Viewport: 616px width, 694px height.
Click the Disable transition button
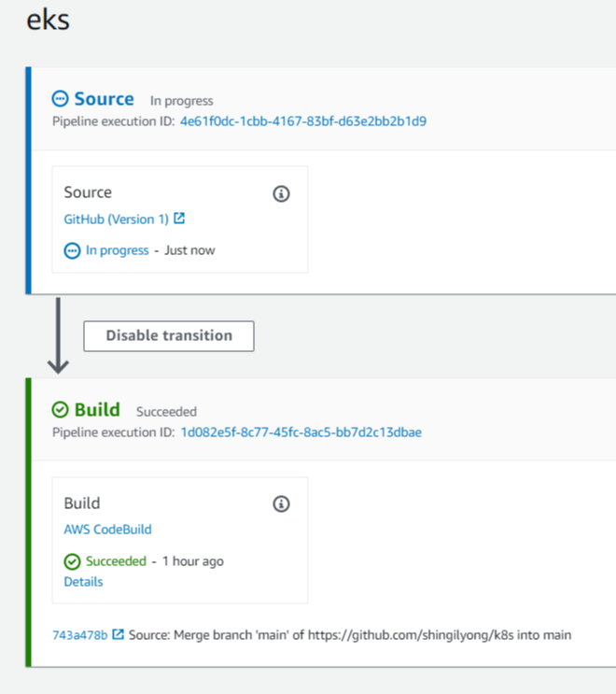tap(169, 336)
